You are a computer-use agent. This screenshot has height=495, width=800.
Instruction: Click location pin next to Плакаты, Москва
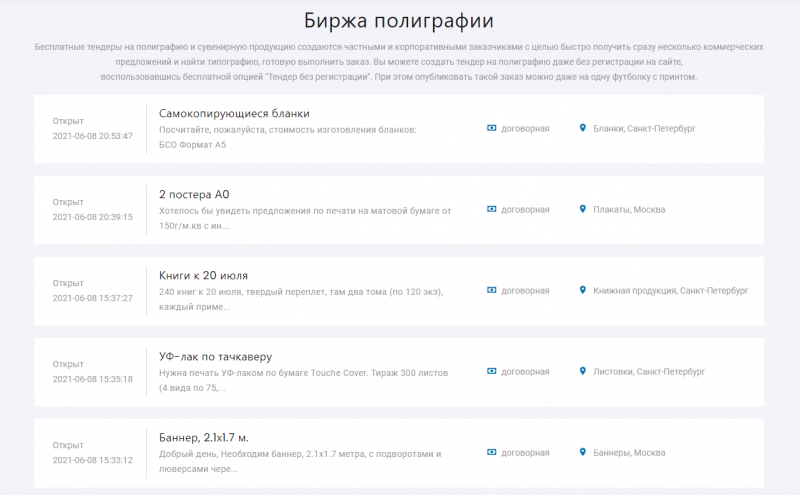582,210
